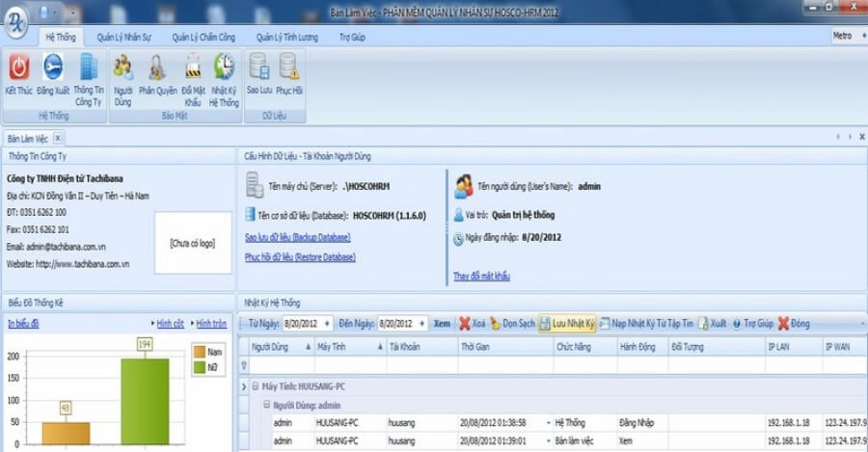
Task: Click the orange Nam legend swatch
Action: (x=200, y=353)
